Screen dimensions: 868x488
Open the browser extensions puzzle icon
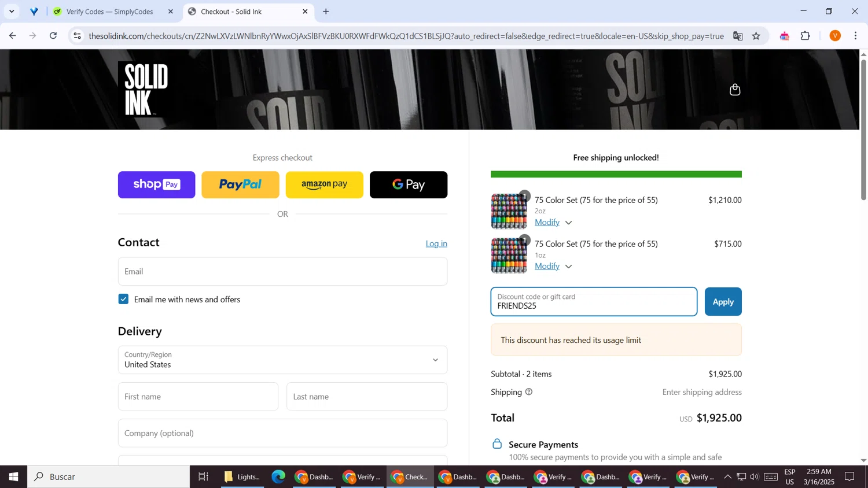click(806, 36)
